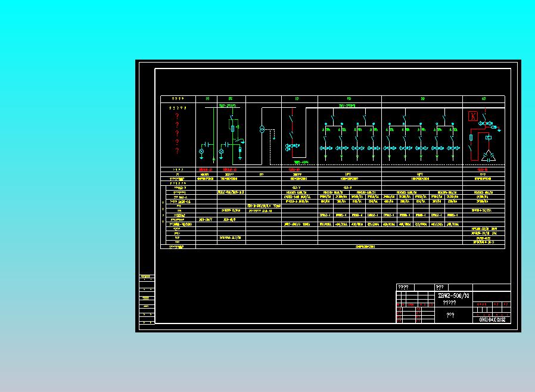This screenshot has height=392, width=535.
Task: Click the drawing number 0HU.04X.0132
Action: 492,320
